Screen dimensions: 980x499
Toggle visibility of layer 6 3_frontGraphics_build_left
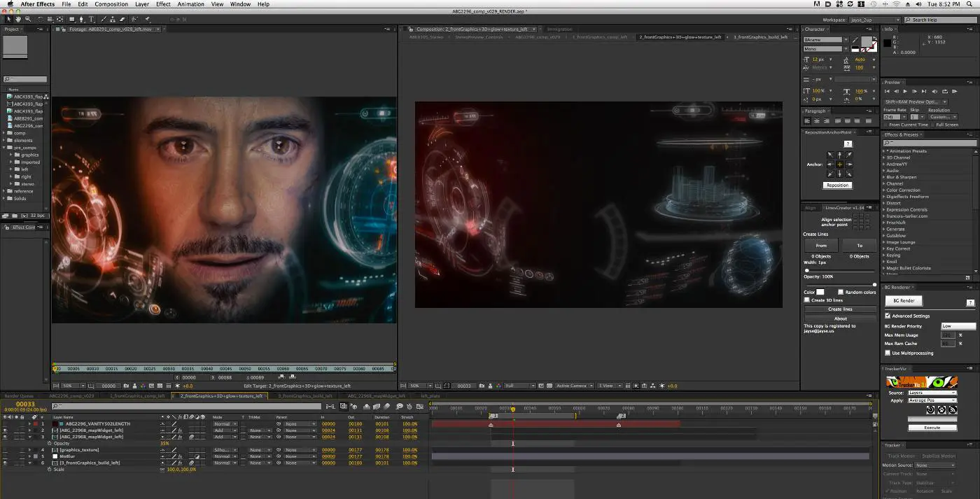point(5,463)
